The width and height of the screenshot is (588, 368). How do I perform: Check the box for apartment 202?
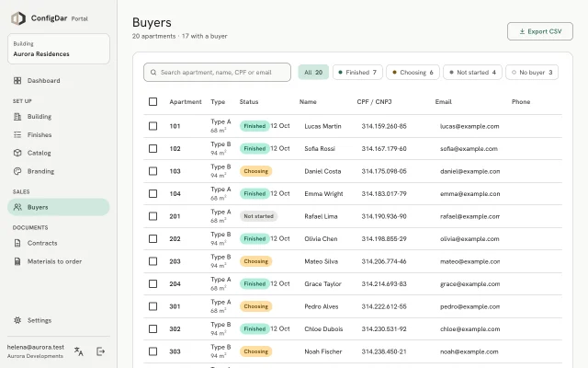tap(153, 239)
